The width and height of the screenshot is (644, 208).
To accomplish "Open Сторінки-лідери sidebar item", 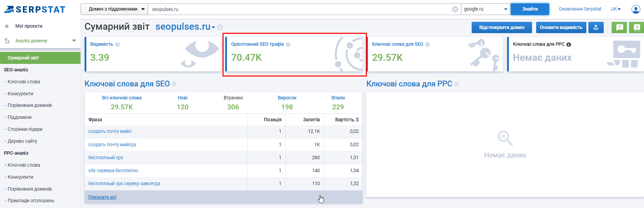I will point(25,129).
